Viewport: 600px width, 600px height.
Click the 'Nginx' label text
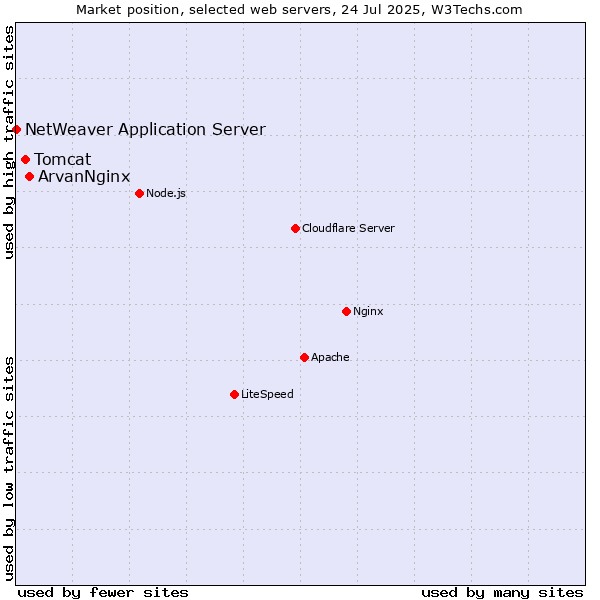click(x=368, y=311)
